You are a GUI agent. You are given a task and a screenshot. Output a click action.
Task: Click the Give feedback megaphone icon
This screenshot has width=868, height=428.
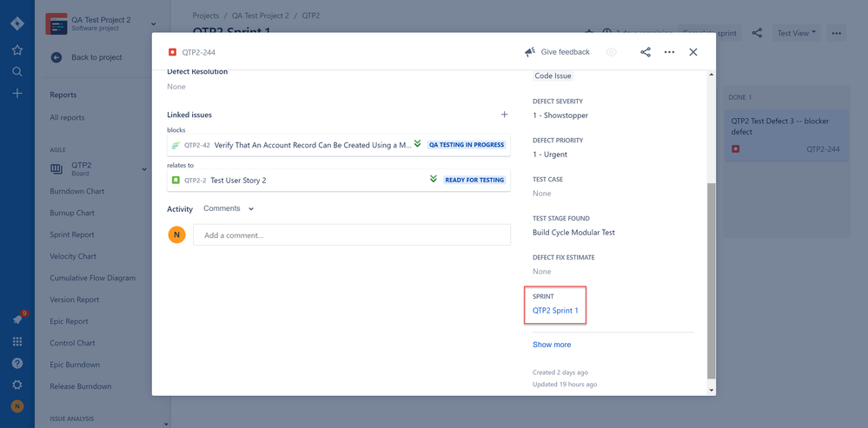click(530, 52)
